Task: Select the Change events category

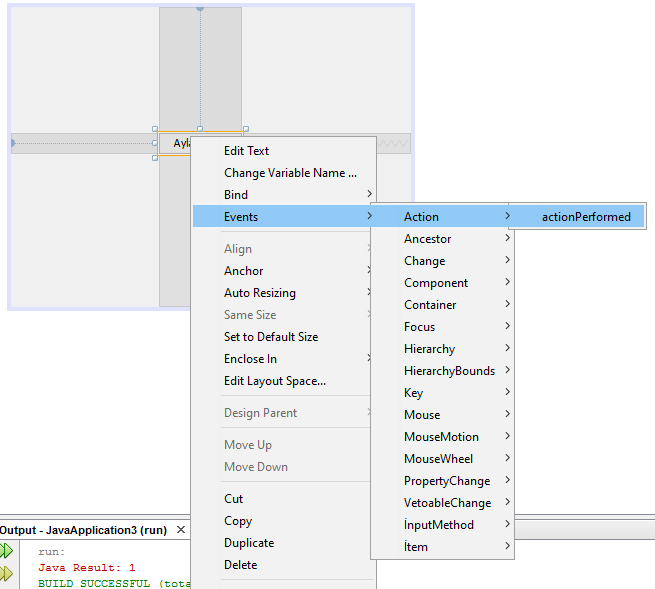Action: coord(442,261)
